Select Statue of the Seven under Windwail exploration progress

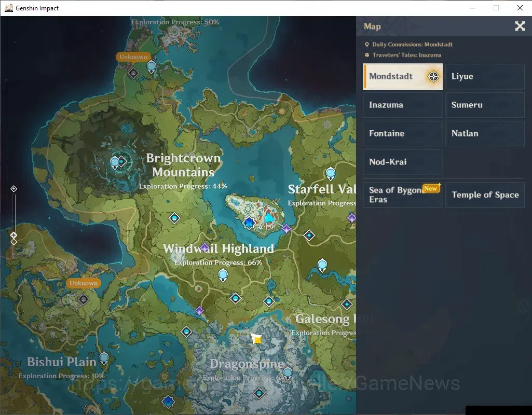223,275
